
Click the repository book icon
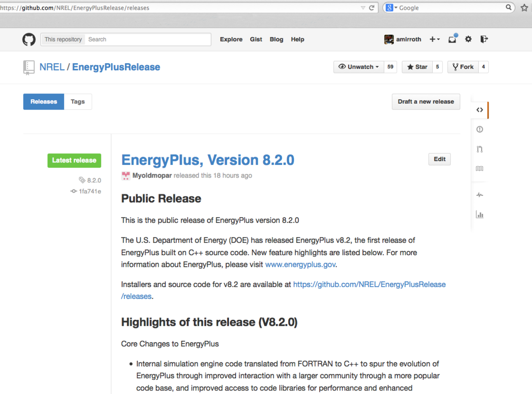(x=28, y=67)
